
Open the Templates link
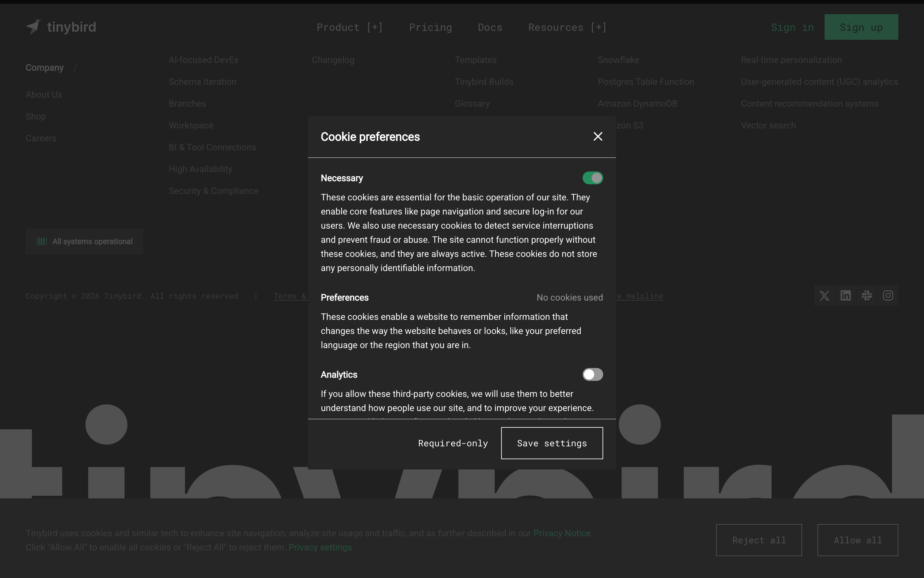click(476, 60)
